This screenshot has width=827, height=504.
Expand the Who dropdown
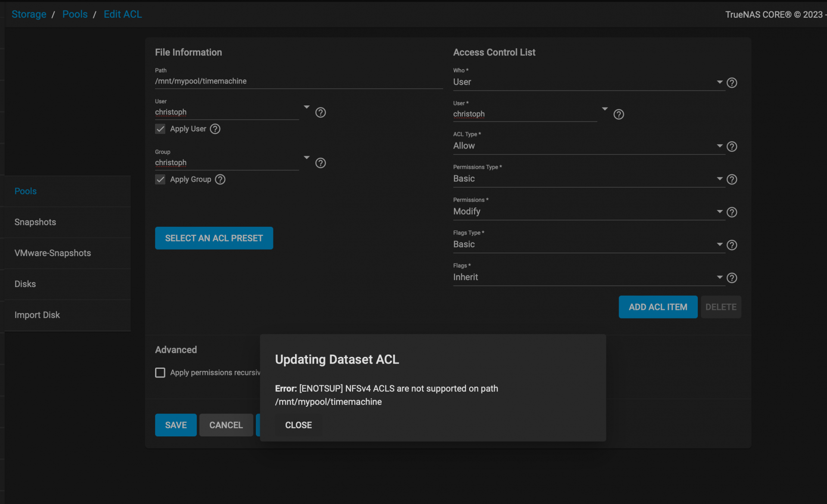(x=589, y=82)
